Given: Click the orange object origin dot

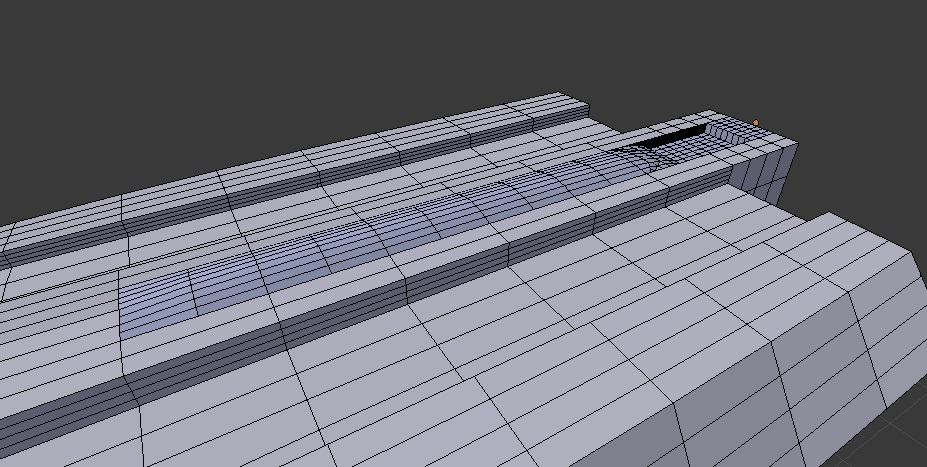Looking at the screenshot, I should [x=756, y=123].
